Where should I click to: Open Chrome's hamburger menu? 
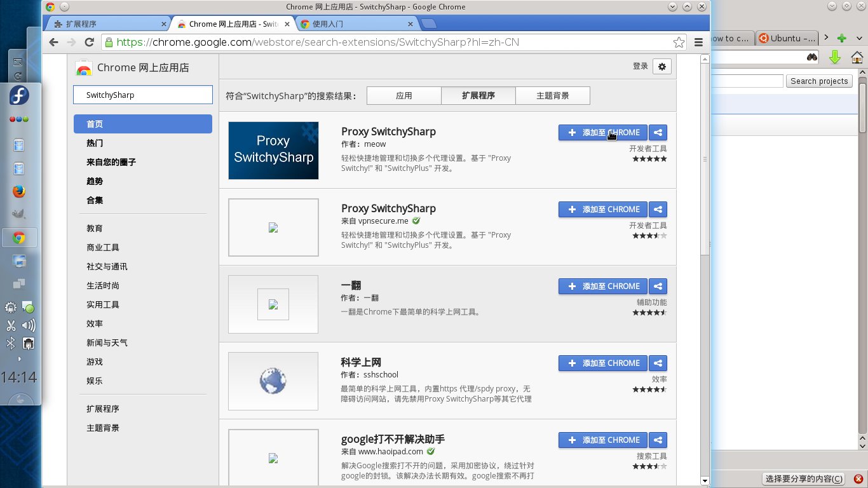[699, 43]
